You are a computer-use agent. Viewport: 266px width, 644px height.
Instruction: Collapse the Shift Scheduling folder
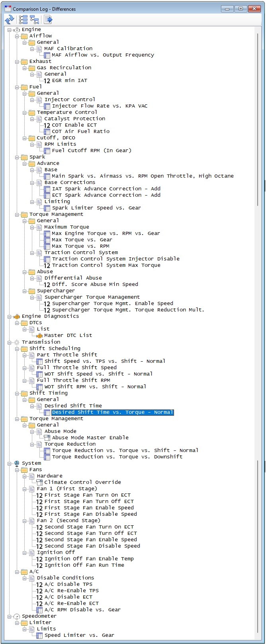[x=17, y=348]
